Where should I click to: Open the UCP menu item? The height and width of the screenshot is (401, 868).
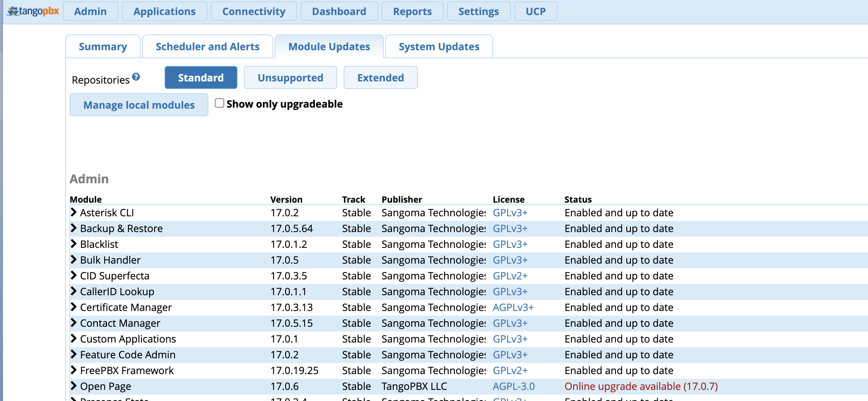coord(536,11)
